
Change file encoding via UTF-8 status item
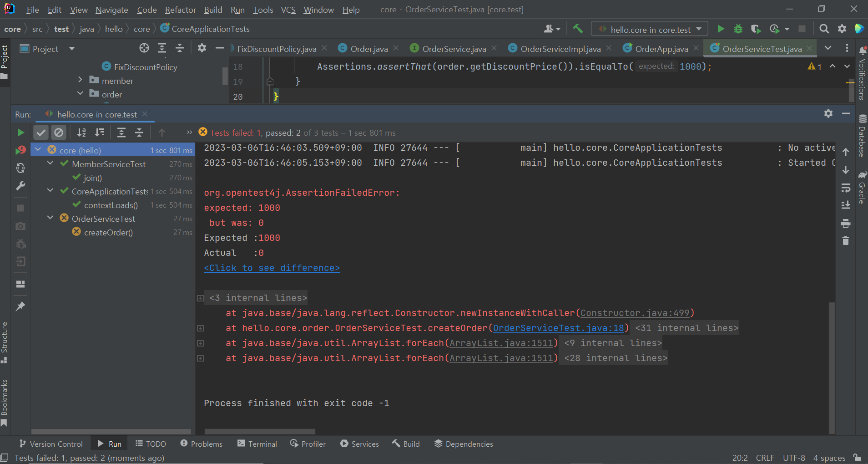[x=794, y=458]
